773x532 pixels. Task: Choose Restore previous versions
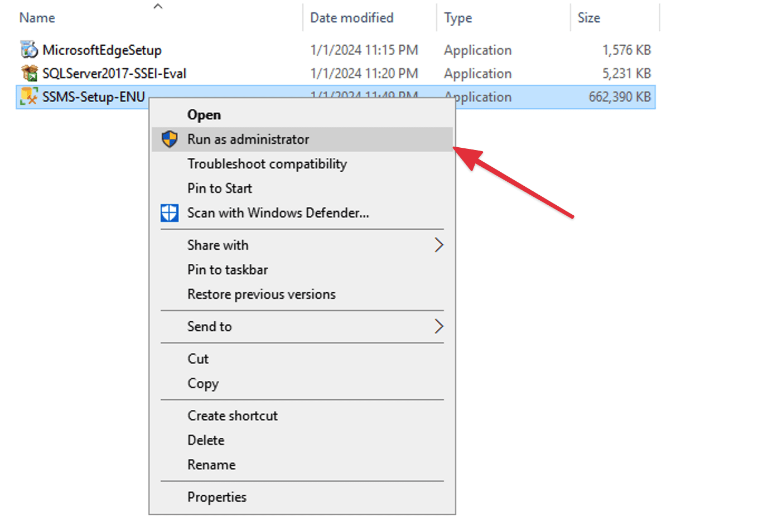pos(261,294)
